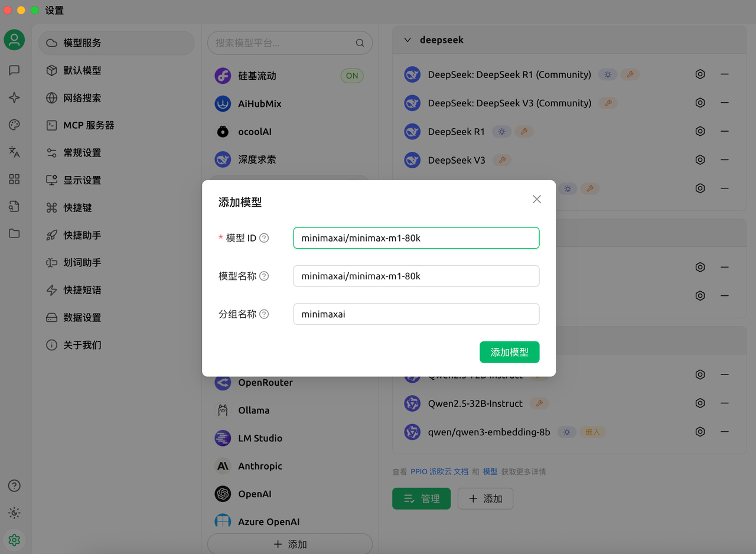The width and height of the screenshot is (756, 554).
Task: Click the help question mark sidebar icon
Action: coord(14,485)
